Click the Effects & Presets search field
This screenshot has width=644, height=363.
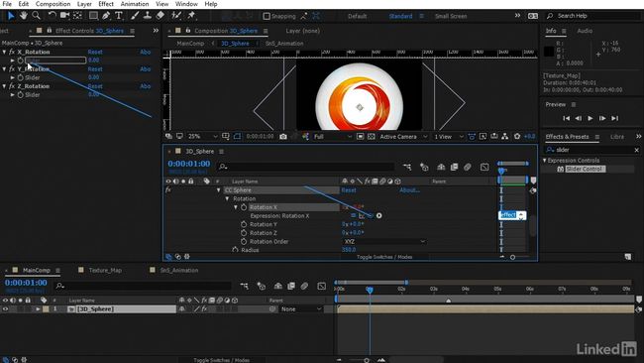pyautogui.click(x=592, y=150)
